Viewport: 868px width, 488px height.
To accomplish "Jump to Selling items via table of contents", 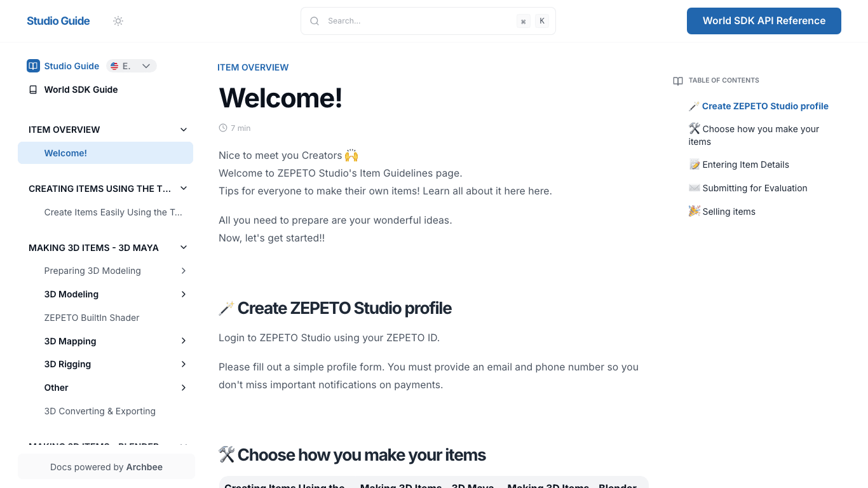I will coord(728,211).
